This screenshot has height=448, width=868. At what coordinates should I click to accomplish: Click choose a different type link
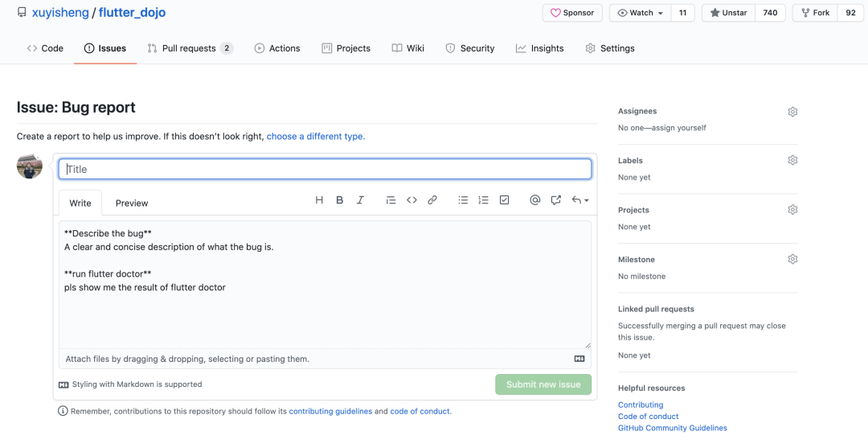(x=316, y=136)
